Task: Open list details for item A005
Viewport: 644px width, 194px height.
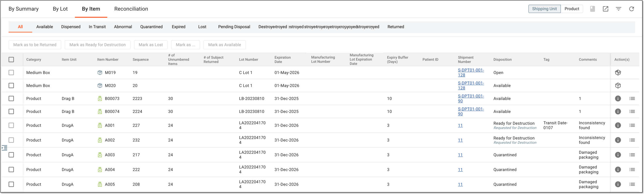Action: [x=632, y=184]
